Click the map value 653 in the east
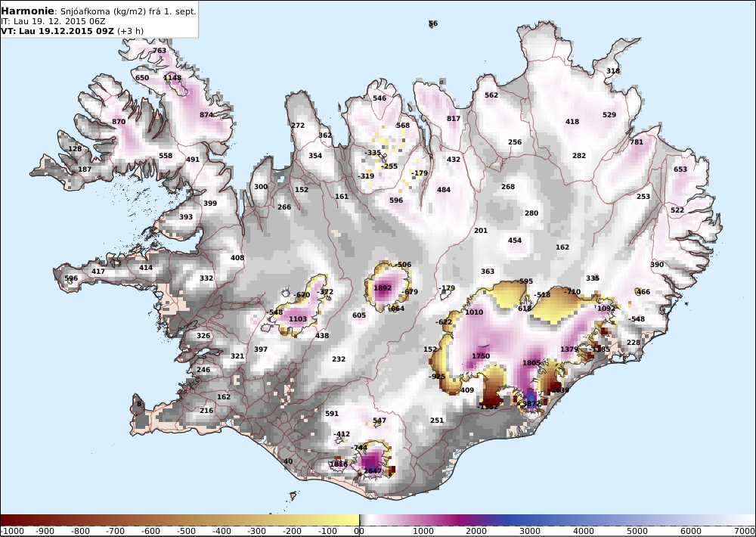 click(680, 169)
